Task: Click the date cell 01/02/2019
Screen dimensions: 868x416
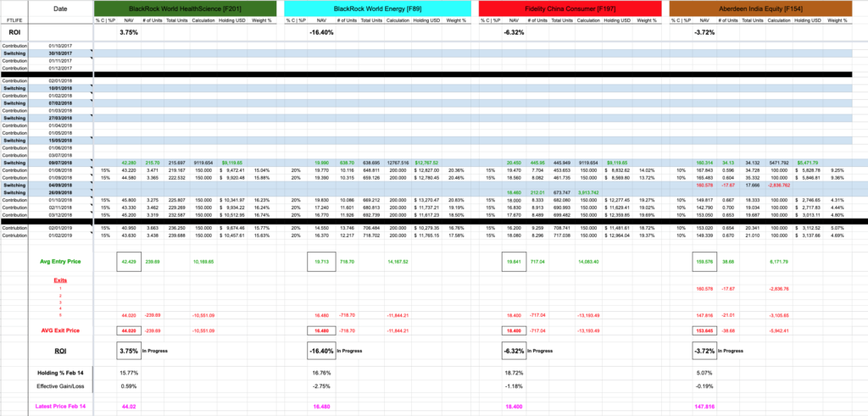Action: [60, 236]
